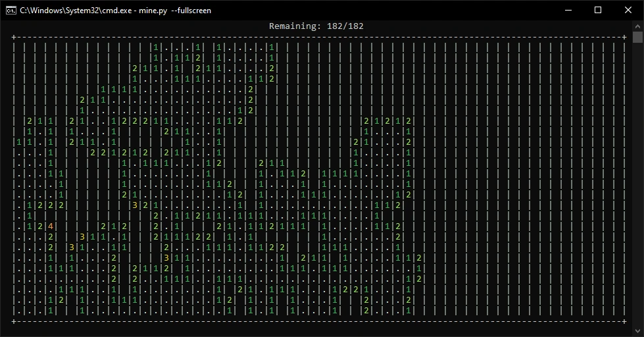Image resolution: width=644 pixels, height=337 pixels.
Task: Click the window title mine.py --fullscreen text
Action: click(175, 11)
